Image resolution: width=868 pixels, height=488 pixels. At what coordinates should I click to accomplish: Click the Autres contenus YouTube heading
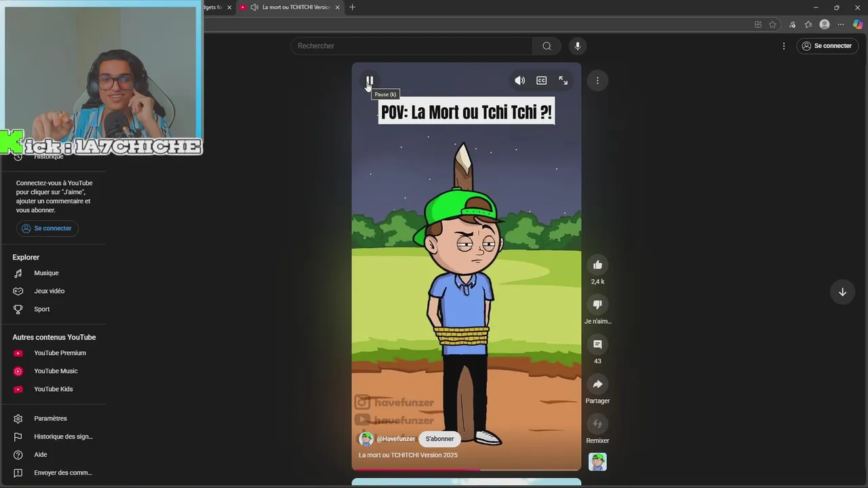[x=54, y=338]
